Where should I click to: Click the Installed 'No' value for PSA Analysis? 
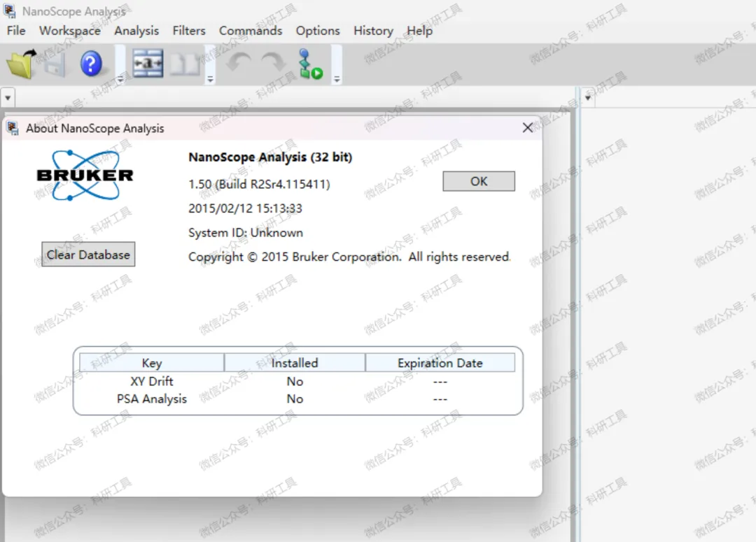[x=295, y=399]
